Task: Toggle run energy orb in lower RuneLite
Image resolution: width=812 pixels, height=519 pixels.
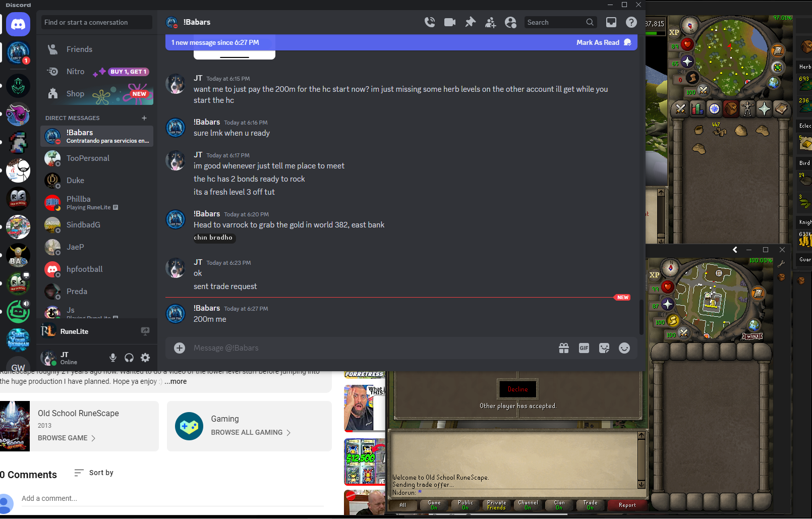Action: (667, 321)
